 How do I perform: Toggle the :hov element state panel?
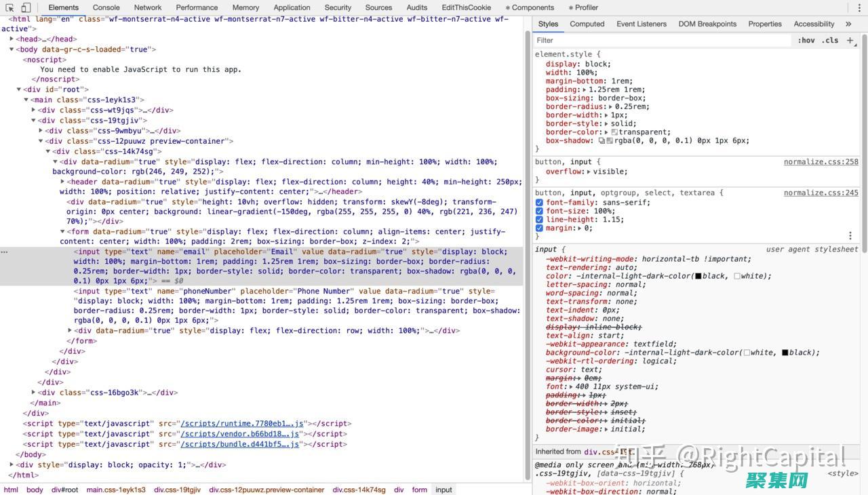tap(806, 41)
